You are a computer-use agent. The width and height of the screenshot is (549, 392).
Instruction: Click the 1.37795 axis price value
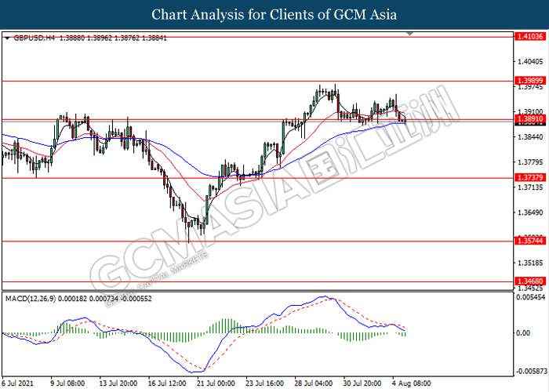pyautogui.click(x=530, y=162)
